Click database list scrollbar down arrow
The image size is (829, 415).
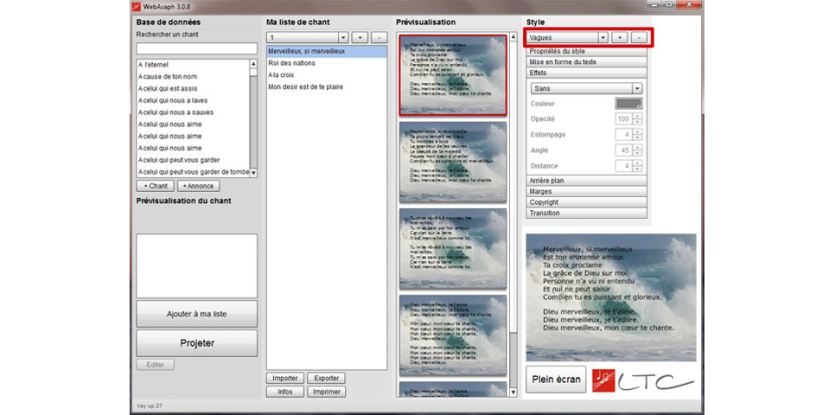253,173
